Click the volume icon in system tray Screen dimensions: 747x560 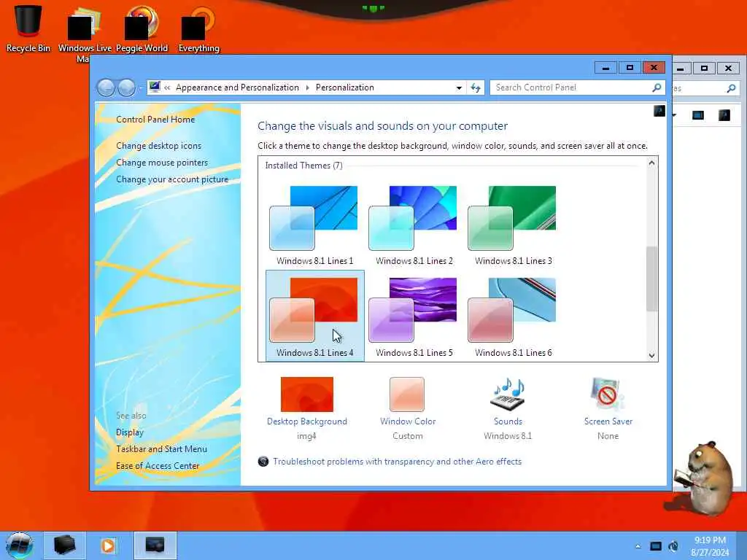coord(673,546)
